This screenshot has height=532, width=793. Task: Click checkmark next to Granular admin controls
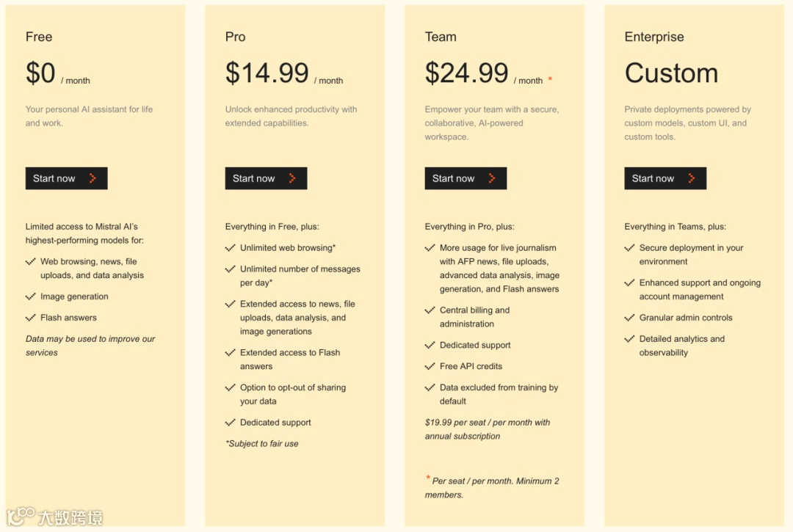[630, 318]
